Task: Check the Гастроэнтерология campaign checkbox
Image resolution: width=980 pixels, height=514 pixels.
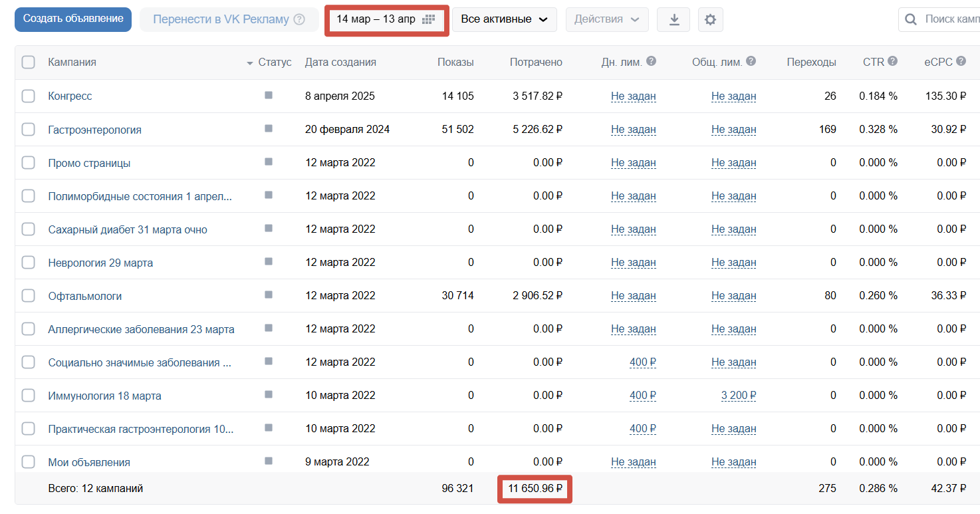Action: point(28,130)
